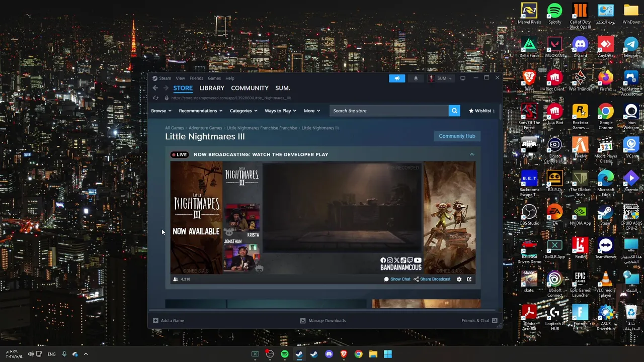Open the SUM. profile tab
This screenshot has width=644, height=362.
[x=283, y=88]
